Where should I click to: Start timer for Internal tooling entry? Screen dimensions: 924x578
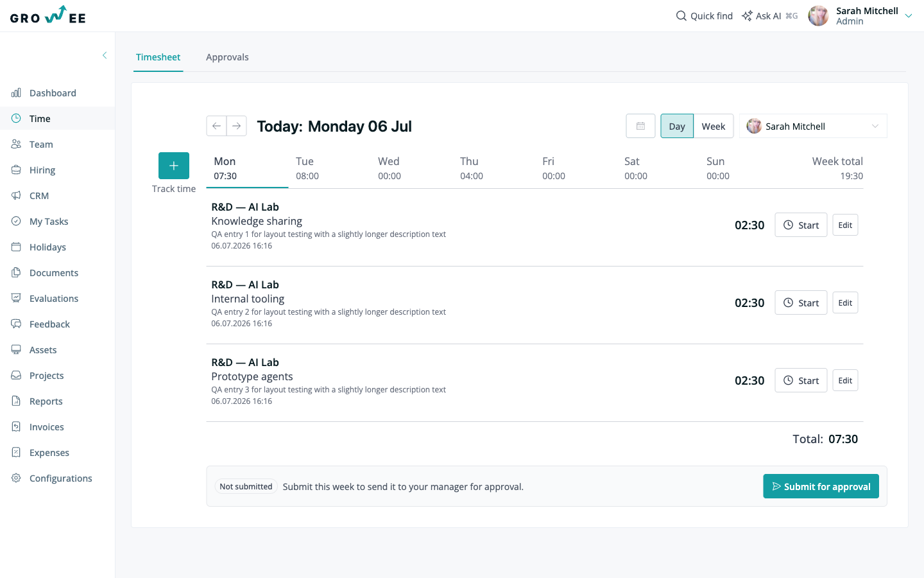(x=801, y=302)
